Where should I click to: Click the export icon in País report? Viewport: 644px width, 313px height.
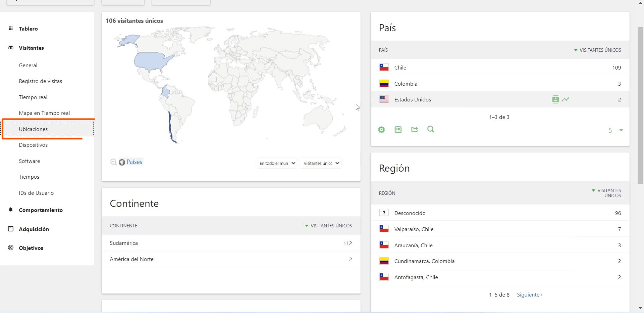click(x=415, y=129)
